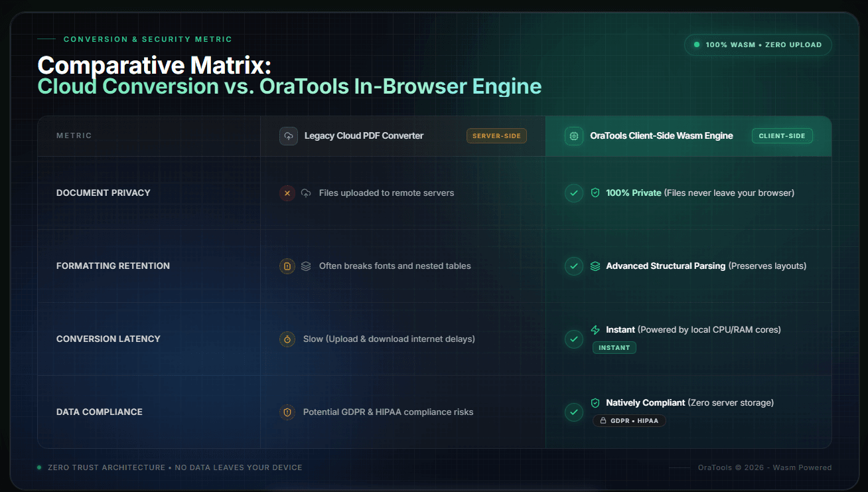868x492 pixels.
Task: Click 'Files uploaded to remote servers' text
Action: coord(387,193)
